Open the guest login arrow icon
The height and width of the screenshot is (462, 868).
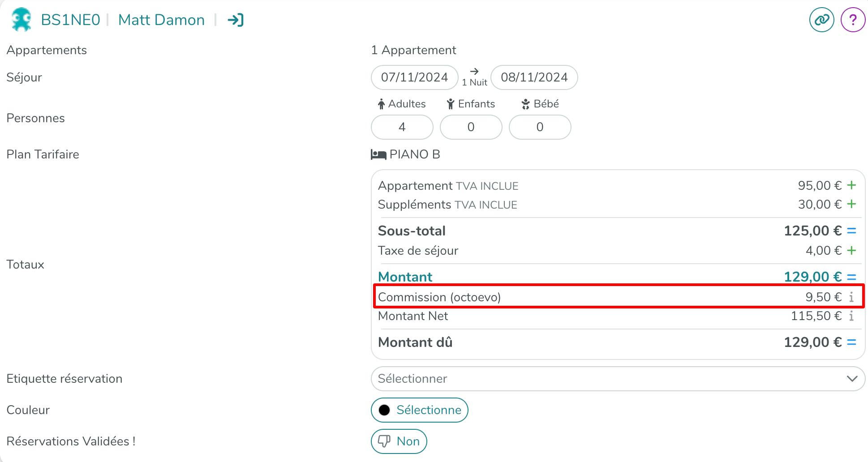tap(235, 20)
